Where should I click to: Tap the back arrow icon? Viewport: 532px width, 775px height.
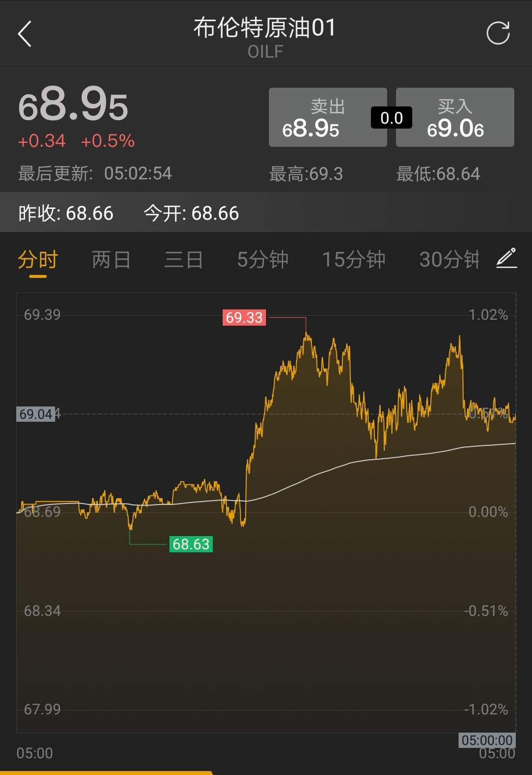[x=25, y=34]
